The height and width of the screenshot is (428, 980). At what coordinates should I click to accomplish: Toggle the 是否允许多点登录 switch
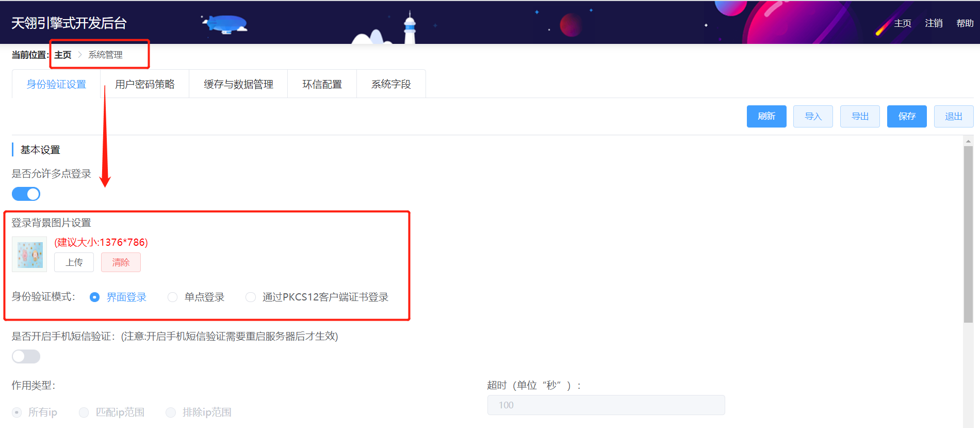coord(26,194)
